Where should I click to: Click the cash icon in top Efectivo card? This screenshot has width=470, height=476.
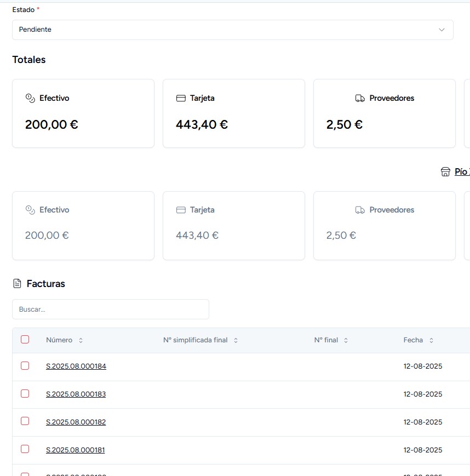[30, 98]
